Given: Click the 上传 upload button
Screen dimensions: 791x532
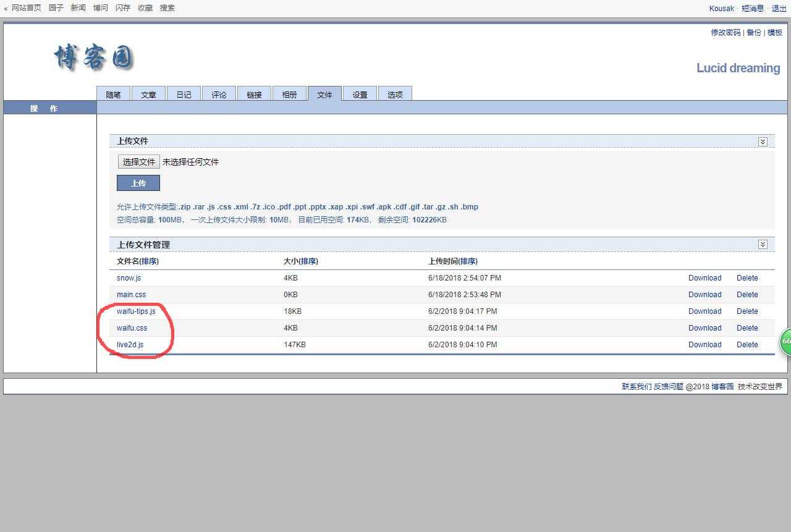Looking at the screenshot, I should (x=138, y=183).
